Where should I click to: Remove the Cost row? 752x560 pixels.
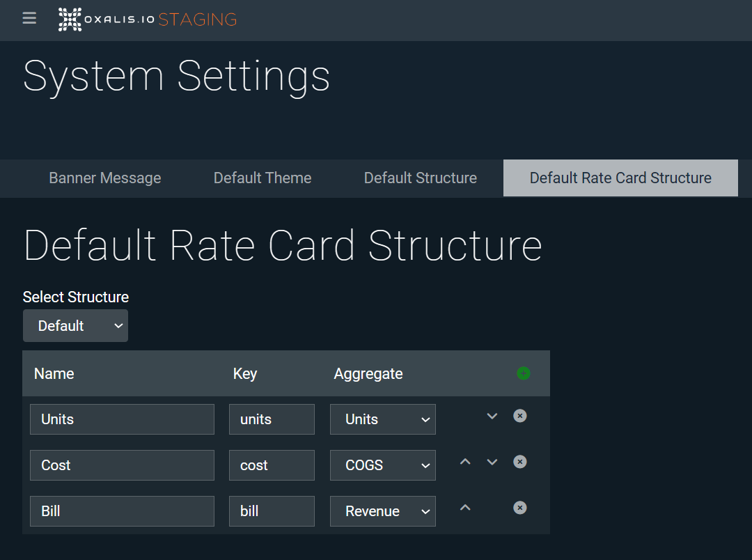click(x=520, y=462)
